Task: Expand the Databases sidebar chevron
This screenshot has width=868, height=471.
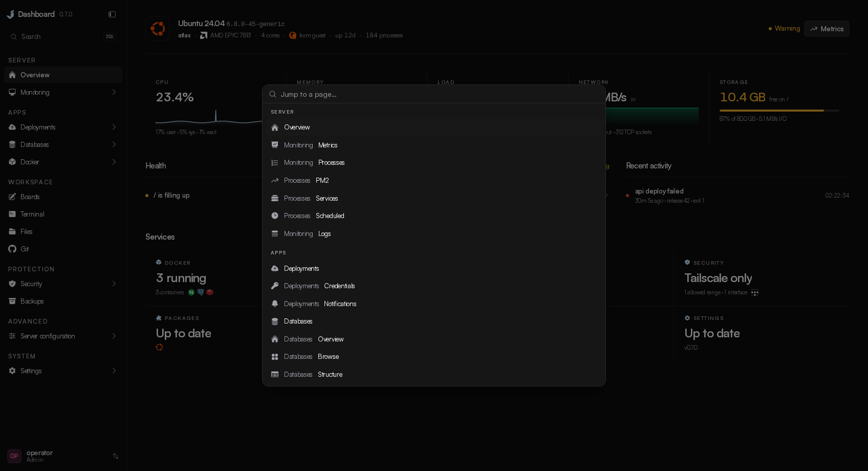Action: click(x=114, y=144)
